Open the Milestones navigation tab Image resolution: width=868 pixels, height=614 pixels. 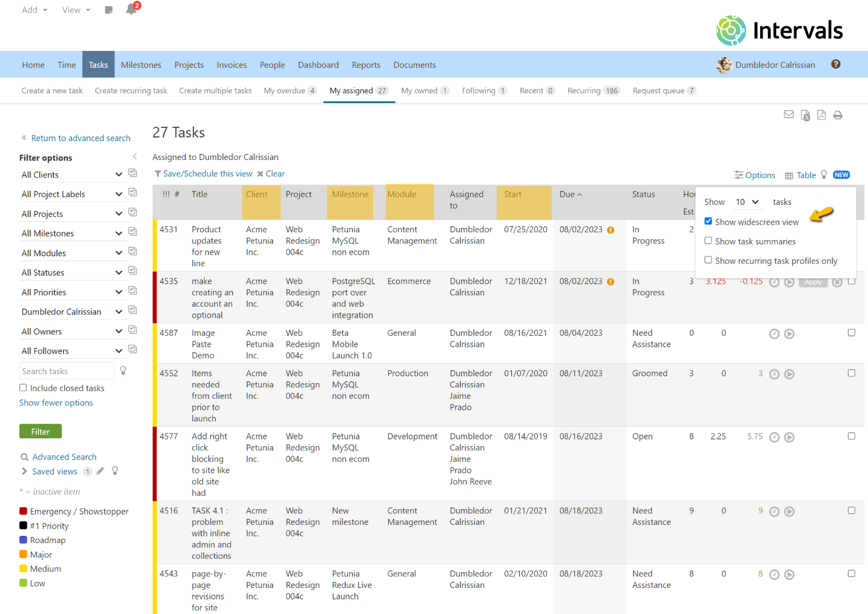tap(141, 65)
